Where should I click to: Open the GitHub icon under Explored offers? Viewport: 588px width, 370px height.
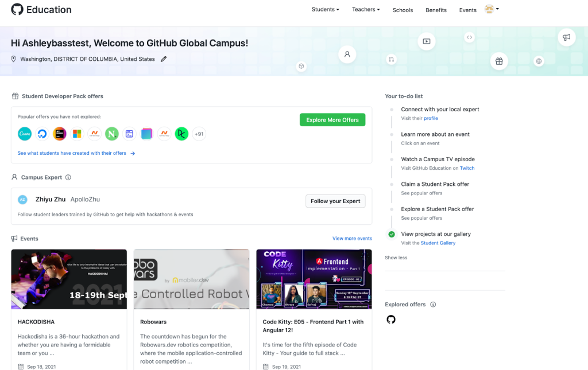(x=391, y=320)
